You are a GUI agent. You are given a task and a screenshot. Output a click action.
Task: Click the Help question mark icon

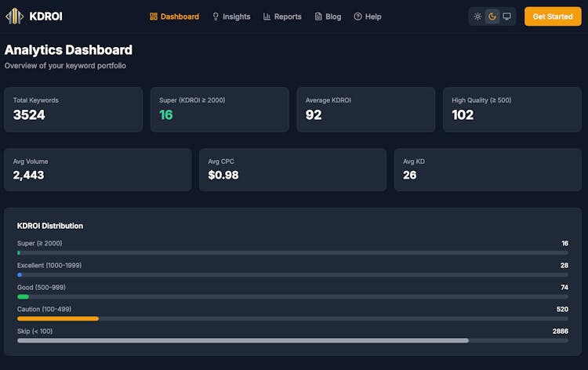tap(358, 16)
